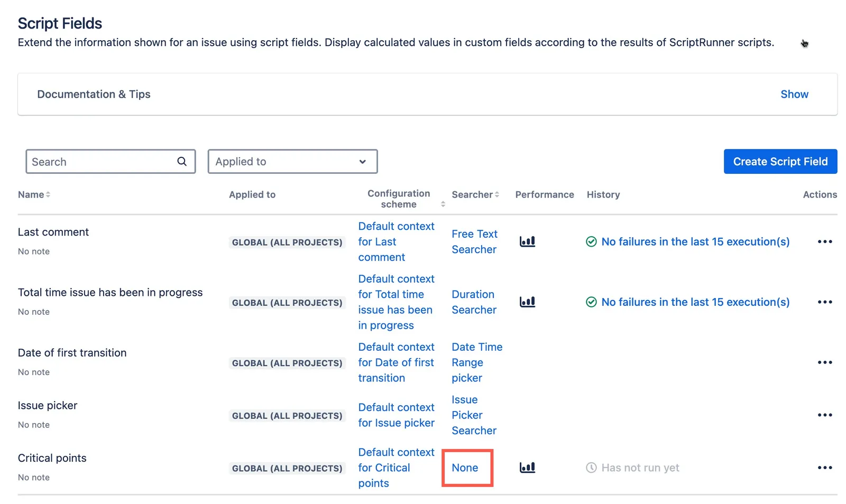Click the Duration Searcher link
Viewport: 846px width, 504px height.
[474, 302]
